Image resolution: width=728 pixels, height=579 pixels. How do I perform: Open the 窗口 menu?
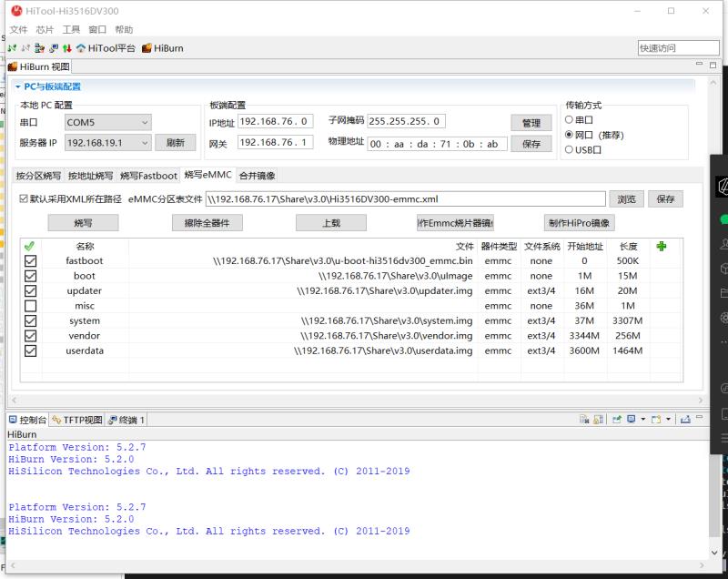[97, 30]
